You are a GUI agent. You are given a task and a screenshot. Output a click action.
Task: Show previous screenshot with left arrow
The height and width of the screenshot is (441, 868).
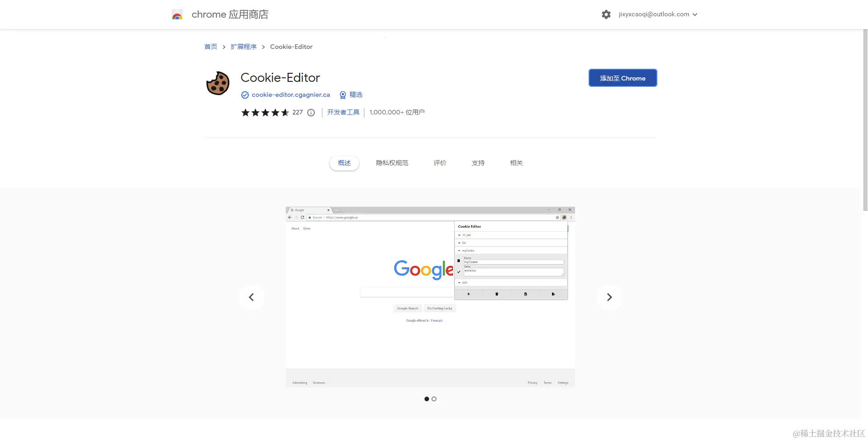251,297
